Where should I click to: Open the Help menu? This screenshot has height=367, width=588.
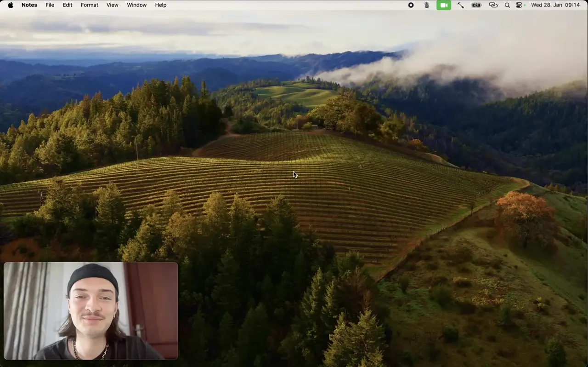(x=161, y=5)
